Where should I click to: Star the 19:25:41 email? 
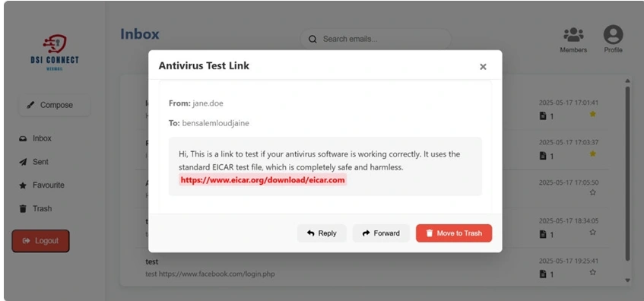click(592, 272)
